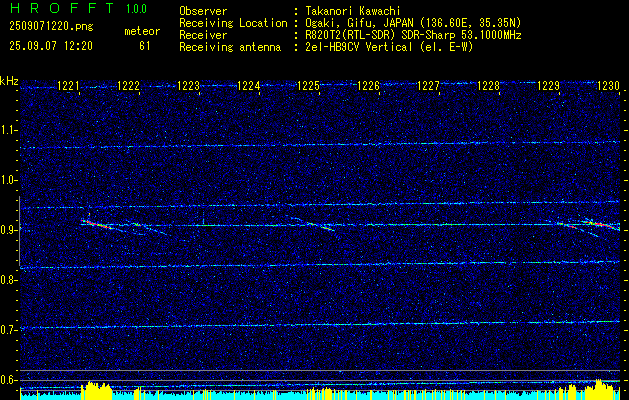Click the HROFFT title text
This screenshot has width=629, height=400.
pyautogui.click(x=62, y=8)
